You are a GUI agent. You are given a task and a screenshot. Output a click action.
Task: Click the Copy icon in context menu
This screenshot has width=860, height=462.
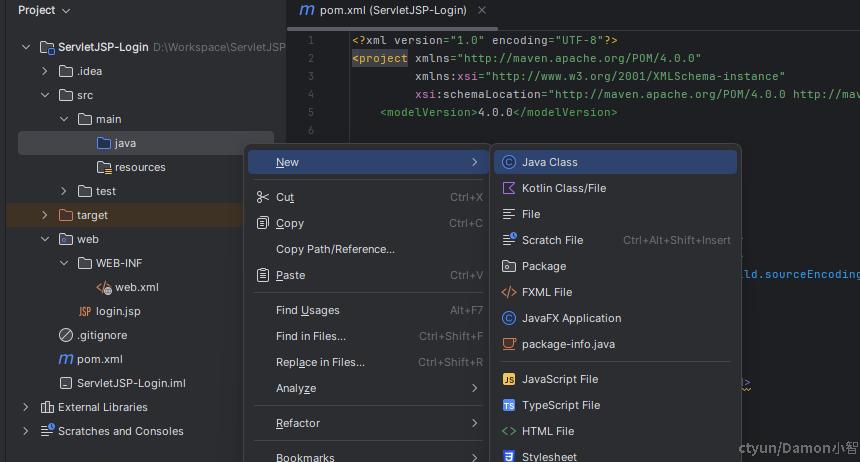263,223
